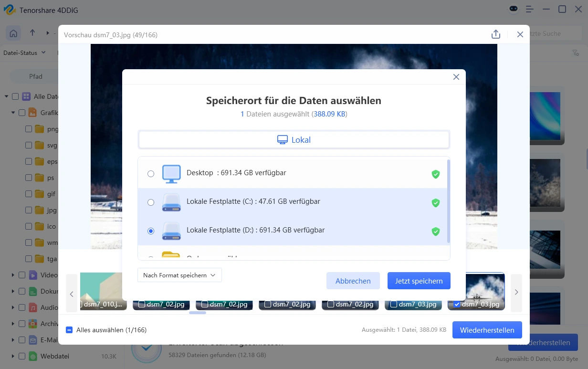Open the Nach Format speichern dropdown
The width and height of the screenshot is (588, 369).
pos(179,275)
